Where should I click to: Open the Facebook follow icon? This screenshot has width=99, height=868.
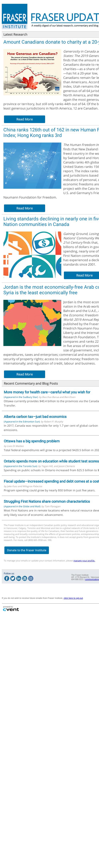tap(7, 578)
